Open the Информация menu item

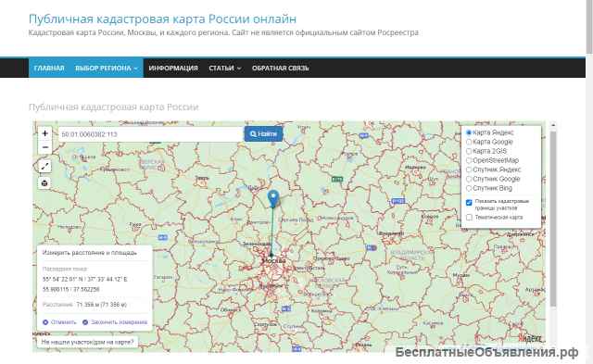click(x=173, y=68)
